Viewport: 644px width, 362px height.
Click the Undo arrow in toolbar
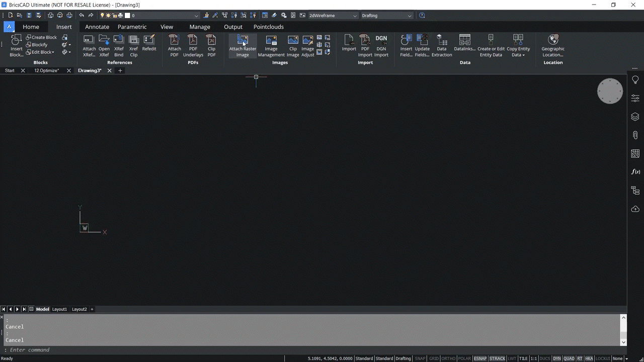pos(82,16)
